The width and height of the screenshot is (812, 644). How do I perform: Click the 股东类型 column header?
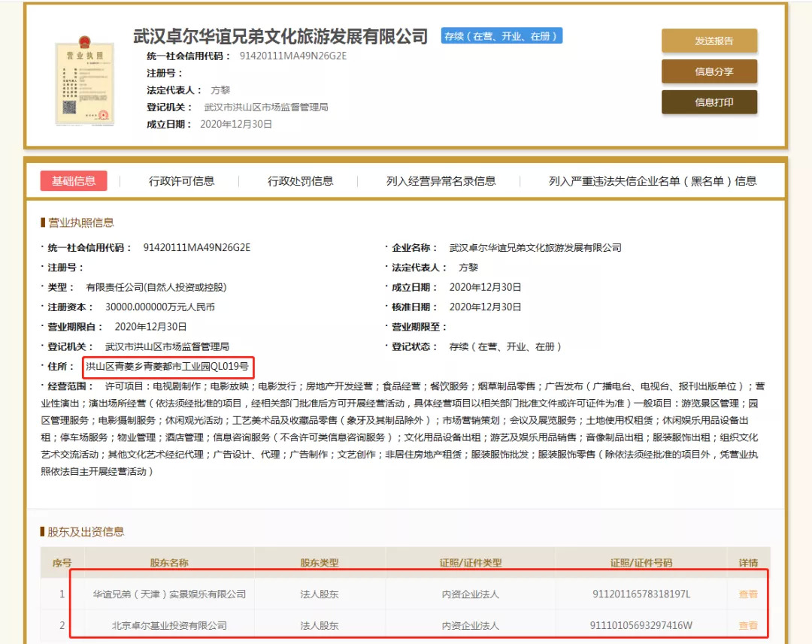click(x=319, y=563)
